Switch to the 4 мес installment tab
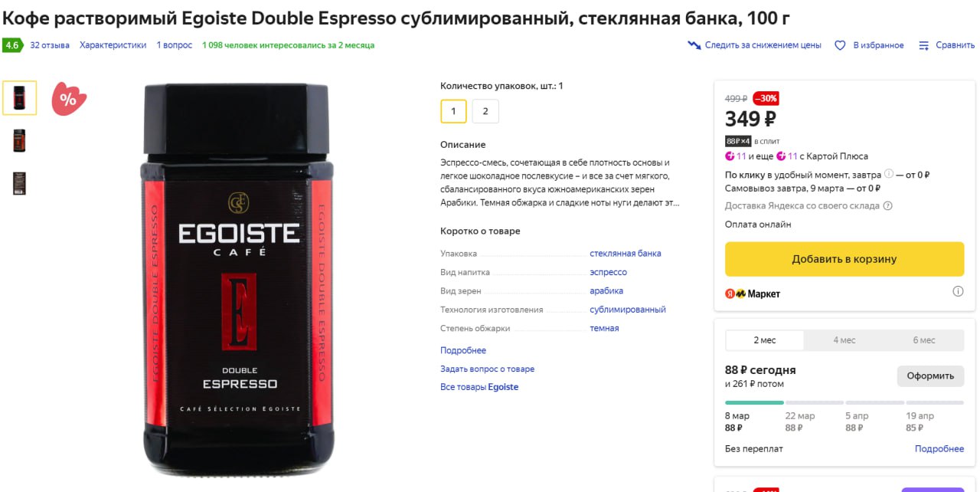This screenshot has width=980, height=492. (844, 340)
